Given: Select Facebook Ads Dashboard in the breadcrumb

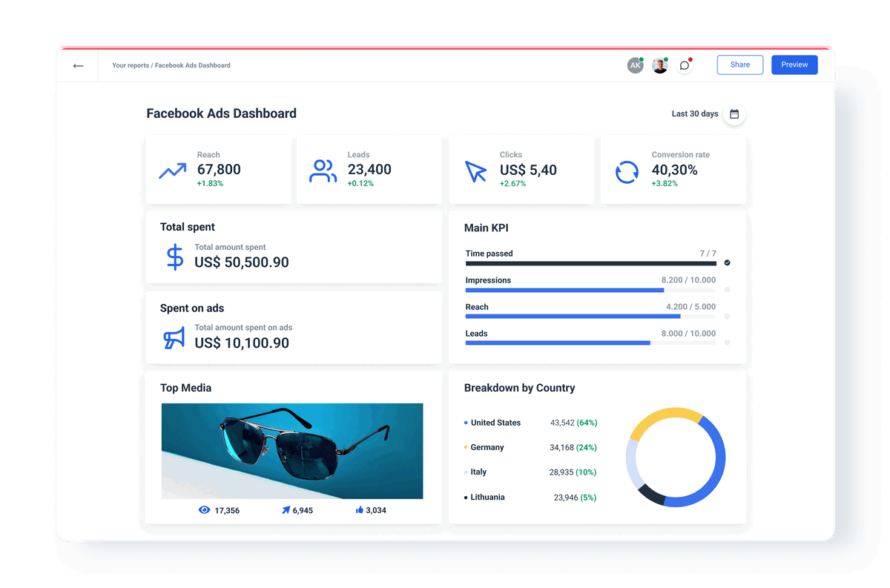Looking at the screenshot, I should 193,65.
